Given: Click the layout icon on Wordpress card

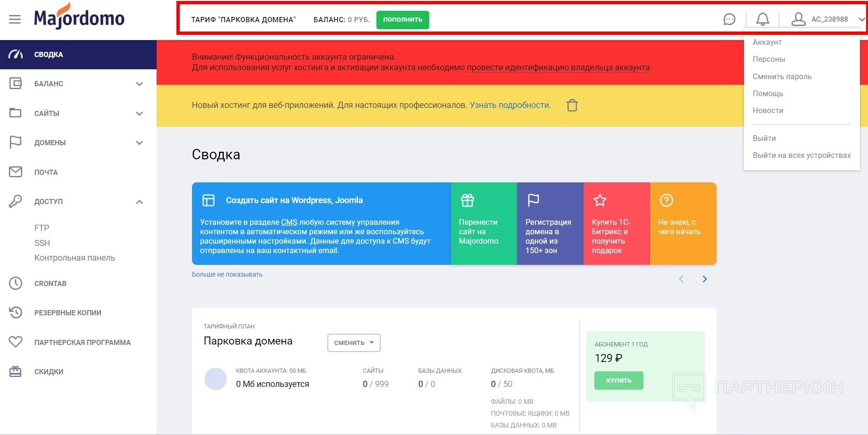Looking at the screenshot, I should point(209,200).
